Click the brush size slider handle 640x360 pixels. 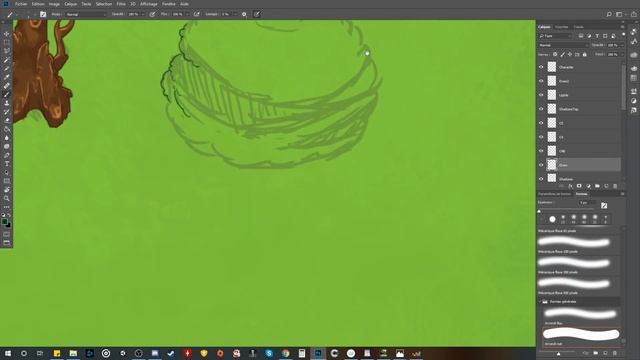point(539,211)
